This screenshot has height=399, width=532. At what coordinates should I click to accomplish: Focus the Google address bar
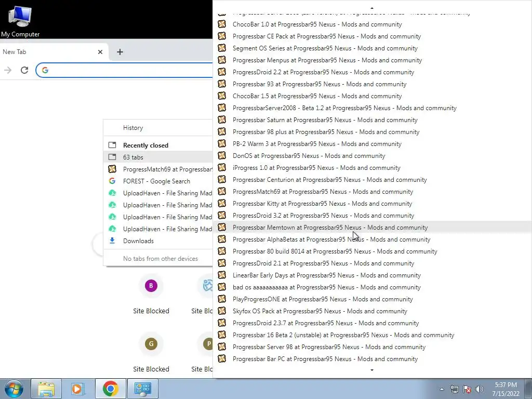(124, 70)
